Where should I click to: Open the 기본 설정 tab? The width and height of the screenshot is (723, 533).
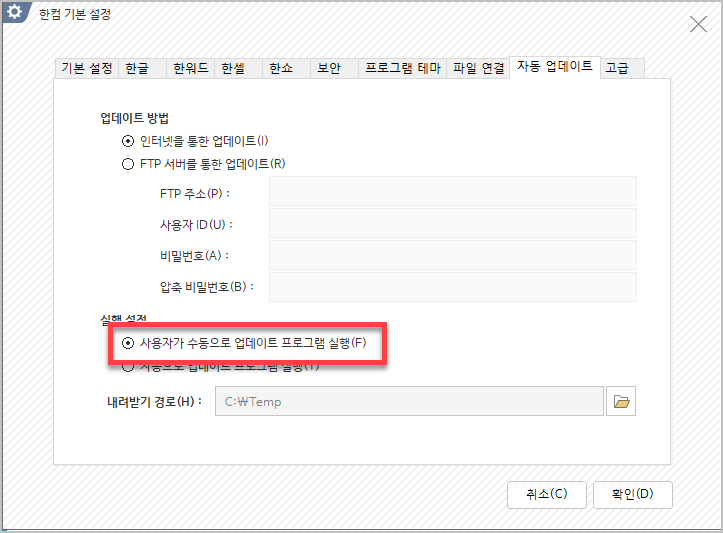coord(87,69)
